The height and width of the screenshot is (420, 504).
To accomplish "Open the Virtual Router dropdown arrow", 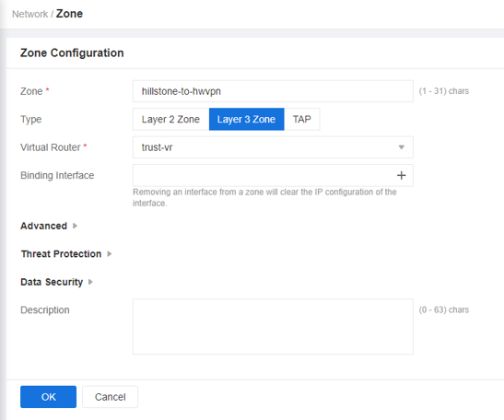I will pos(401,147).
